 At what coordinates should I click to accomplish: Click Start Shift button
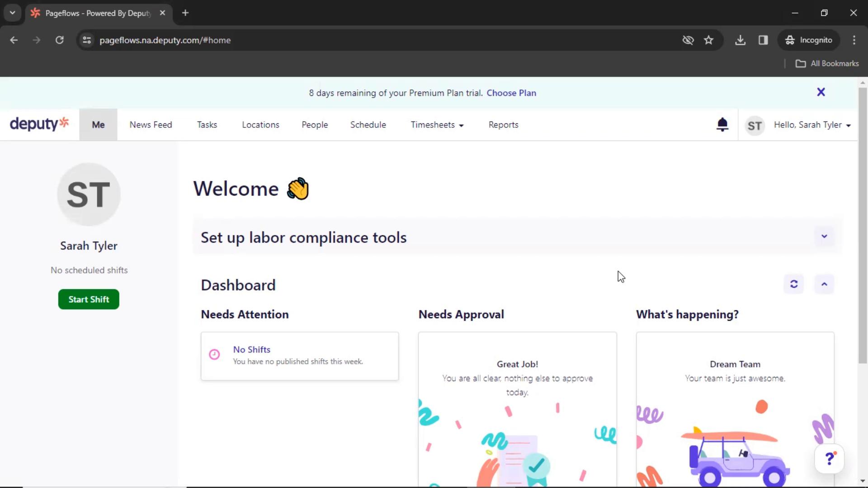click(89, 299)
